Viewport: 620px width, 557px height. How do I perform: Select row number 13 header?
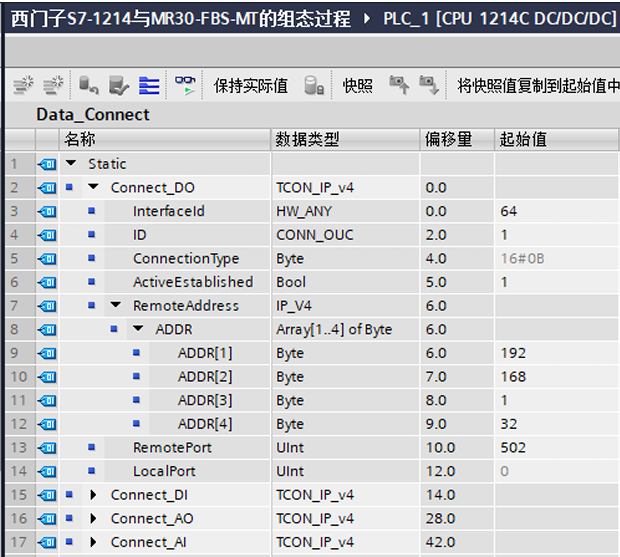click(x=20, y=447)
